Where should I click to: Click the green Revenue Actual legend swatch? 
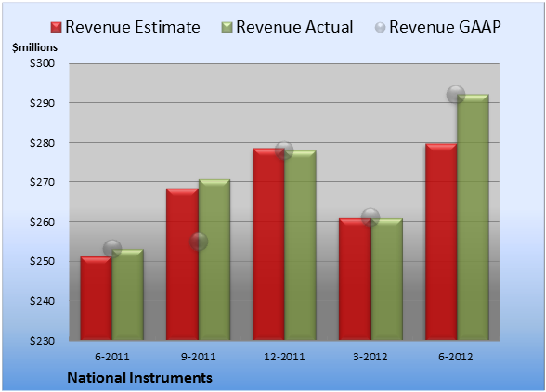pyautogui.click(x=227, y=27)
